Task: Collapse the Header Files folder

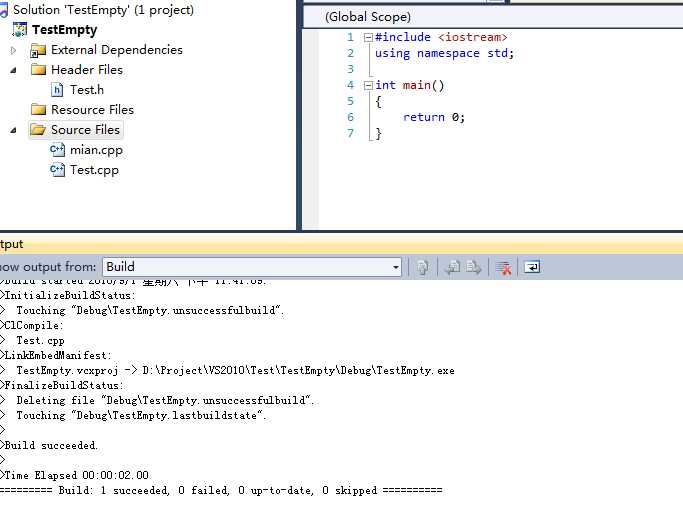Action: coord(14,70)
